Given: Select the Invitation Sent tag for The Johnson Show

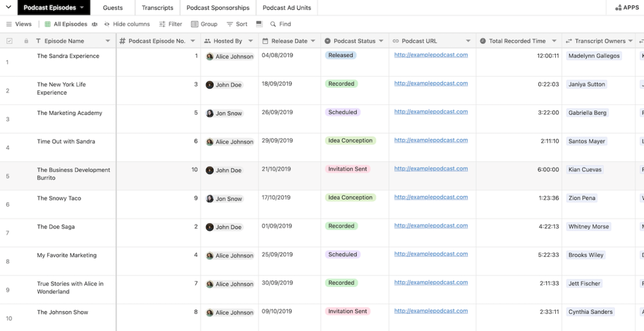Looking at the screenshot, I should (348, 311).
